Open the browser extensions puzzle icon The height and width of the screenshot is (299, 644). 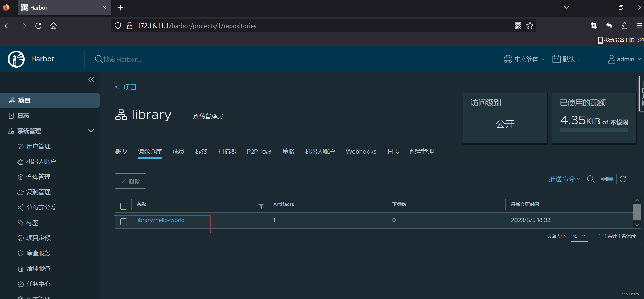[x=624, y=26]
